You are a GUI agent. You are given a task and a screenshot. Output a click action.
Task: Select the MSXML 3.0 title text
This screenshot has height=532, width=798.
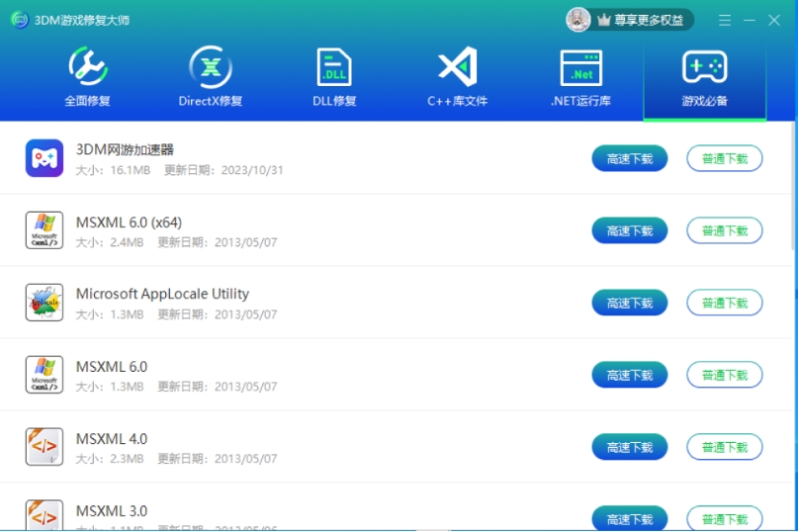tap(112, 510)
